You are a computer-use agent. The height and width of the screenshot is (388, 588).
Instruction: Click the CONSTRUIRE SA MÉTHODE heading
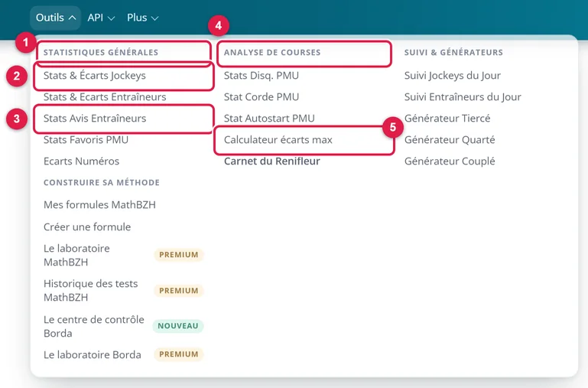click(102, 182)
